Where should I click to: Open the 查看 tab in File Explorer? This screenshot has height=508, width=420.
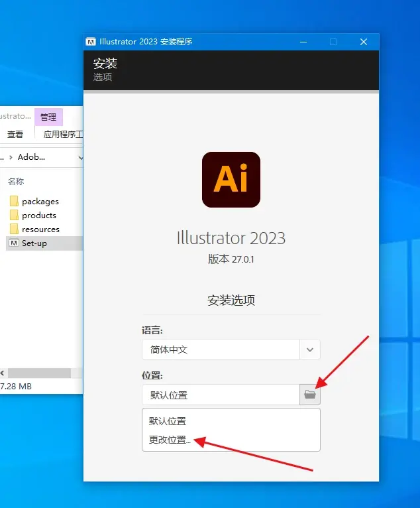tap(15, 134)
